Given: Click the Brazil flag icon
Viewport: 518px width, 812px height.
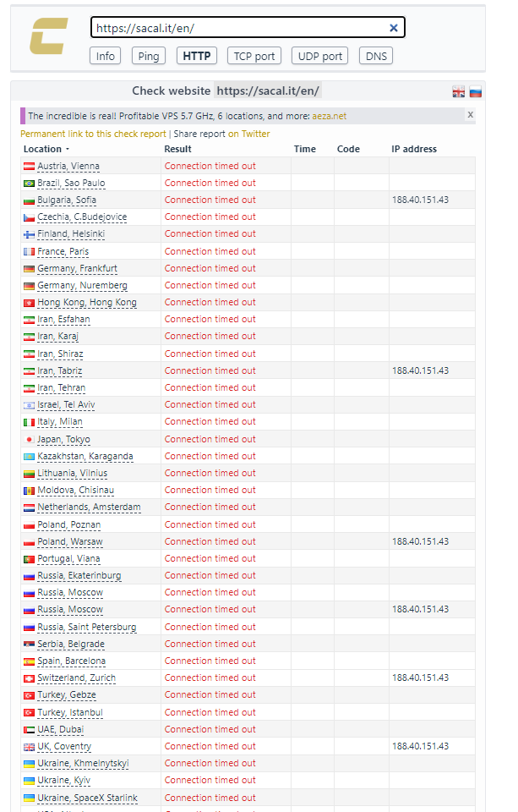Looking at the screenshot, I should tap(29, 184).
